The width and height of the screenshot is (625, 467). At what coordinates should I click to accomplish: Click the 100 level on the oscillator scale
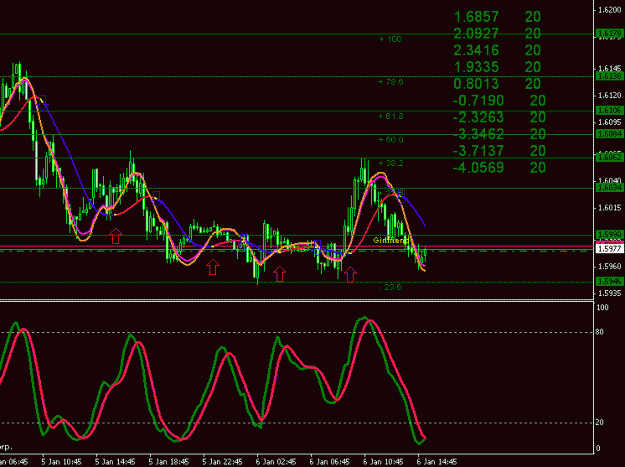(x=602, y=307)
